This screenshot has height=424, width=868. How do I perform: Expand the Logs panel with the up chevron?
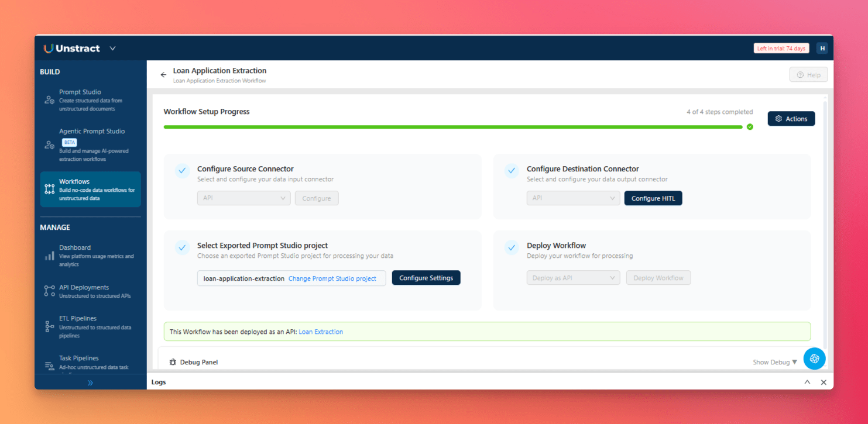point(807,382)
